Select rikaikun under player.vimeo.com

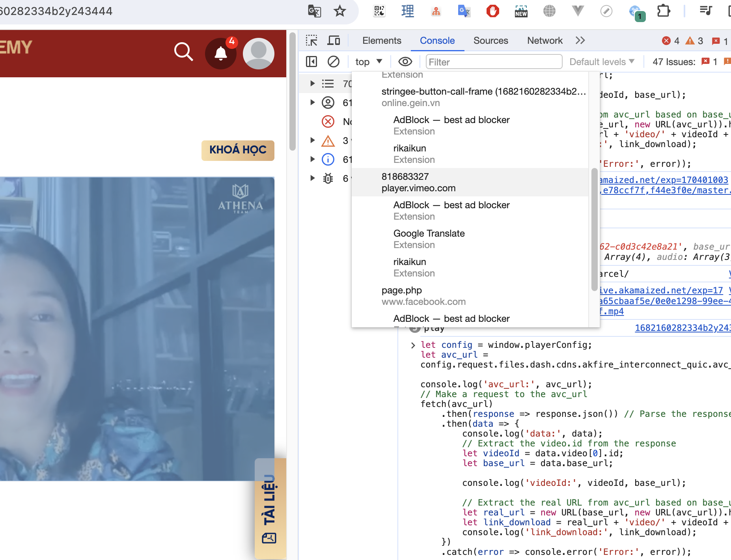click(470, 267)
